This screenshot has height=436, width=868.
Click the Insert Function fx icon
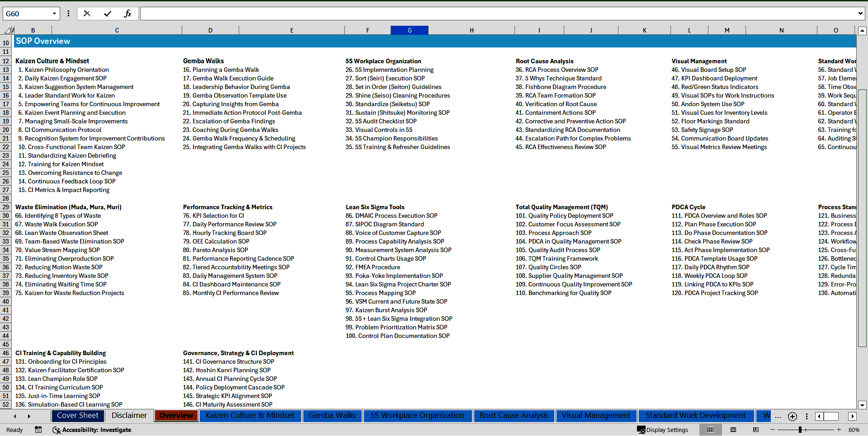(x=127, y=14)
